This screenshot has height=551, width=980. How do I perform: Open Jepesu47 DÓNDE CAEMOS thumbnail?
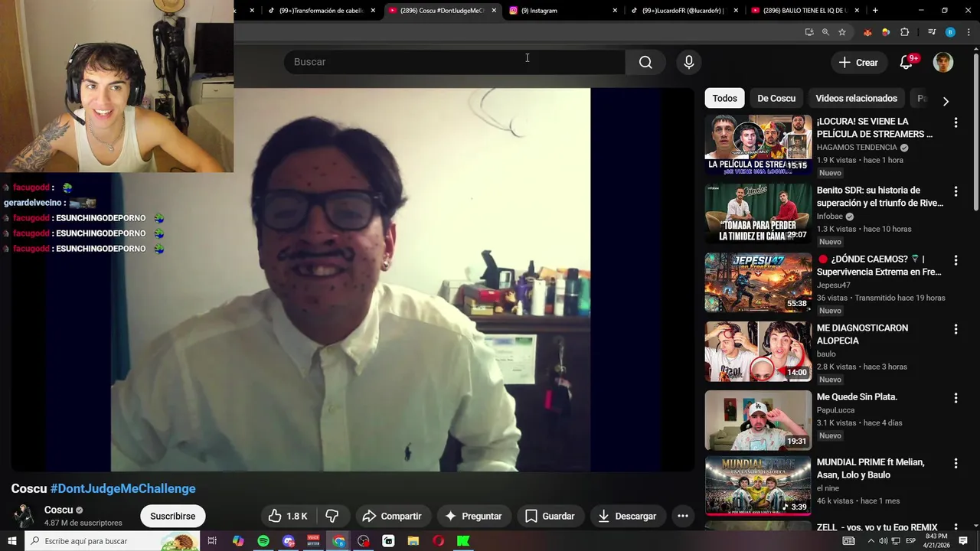tap(758, 283)
